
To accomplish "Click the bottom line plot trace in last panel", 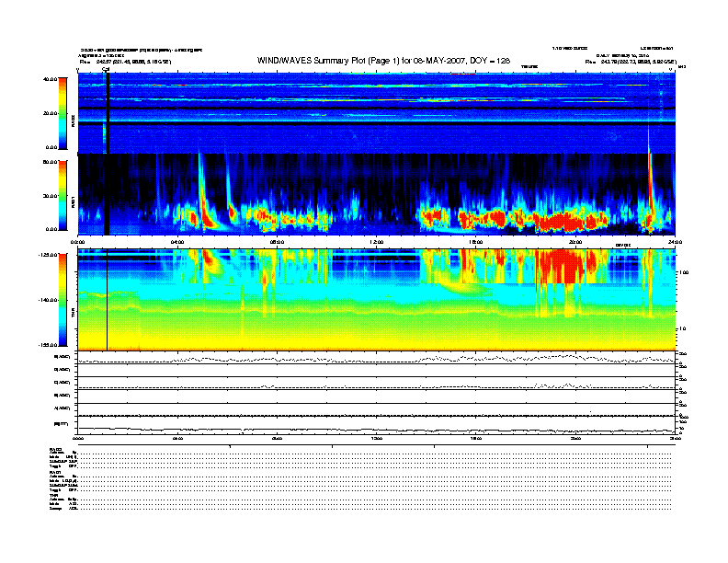I will click(x=377, y=430).
